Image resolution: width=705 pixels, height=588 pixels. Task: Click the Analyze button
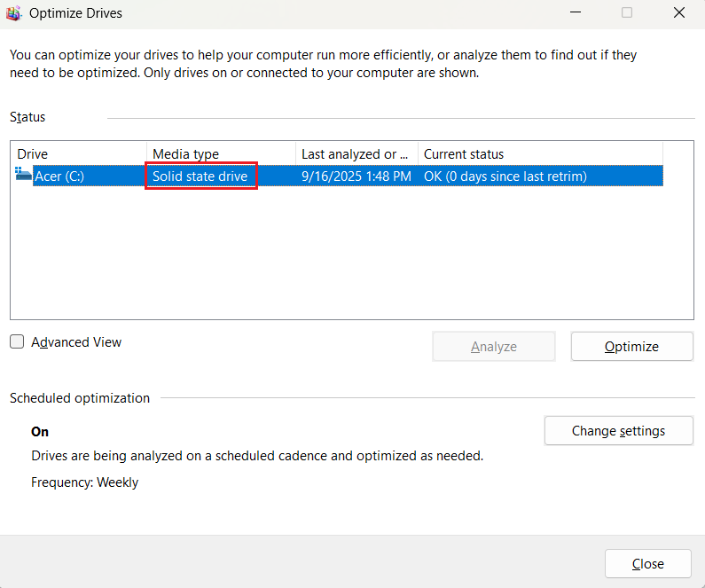(x=494, y=347)
